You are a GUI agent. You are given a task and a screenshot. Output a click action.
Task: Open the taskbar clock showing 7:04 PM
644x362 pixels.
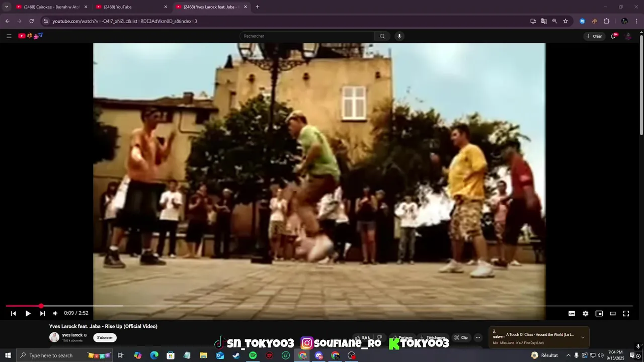pos(615,355)
